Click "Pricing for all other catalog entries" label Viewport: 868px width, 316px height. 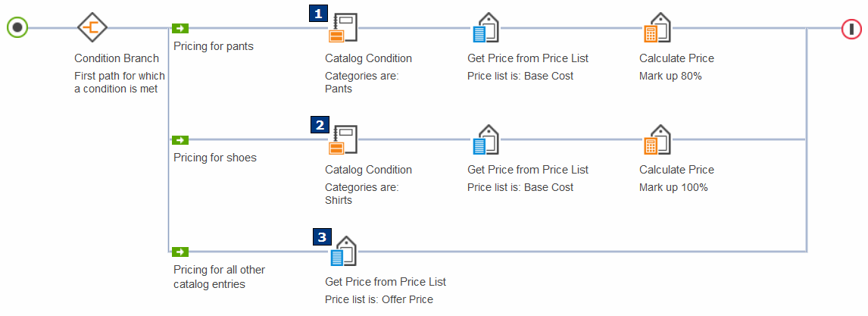219,277
